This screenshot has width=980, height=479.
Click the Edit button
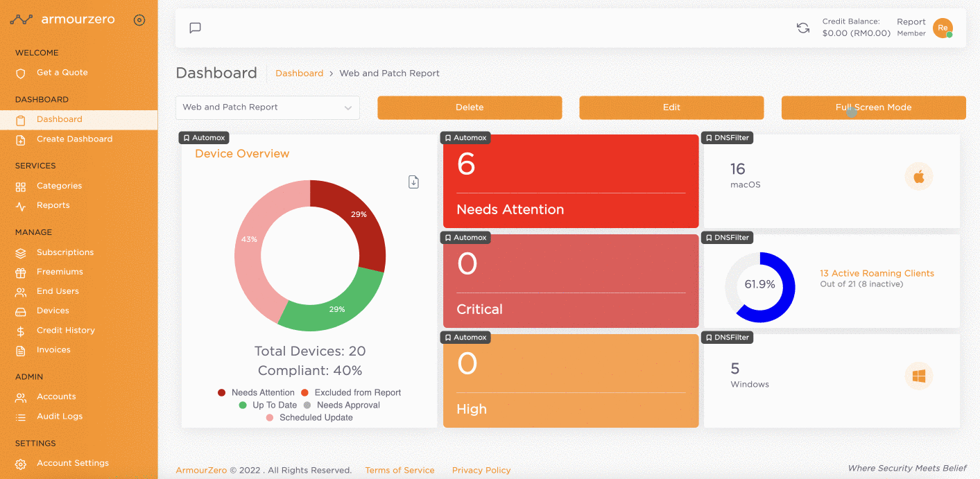[x=671, y=107]
